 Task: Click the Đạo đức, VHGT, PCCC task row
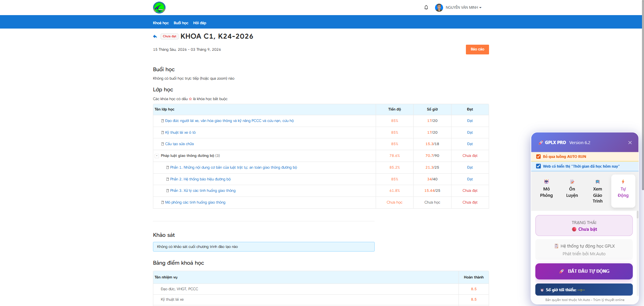pyautogui.click(x=321, y=289)
